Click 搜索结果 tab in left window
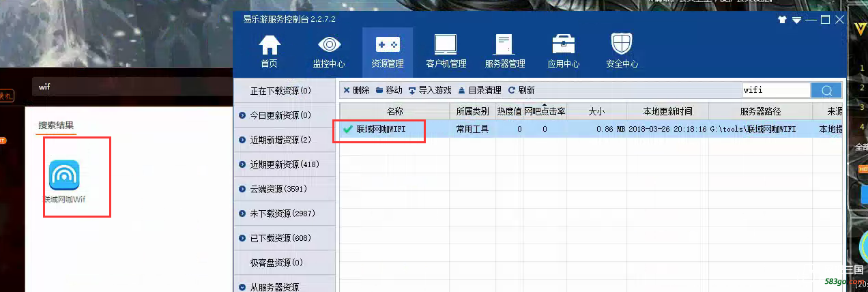The image size is (868, 292). tap(56, 126)
